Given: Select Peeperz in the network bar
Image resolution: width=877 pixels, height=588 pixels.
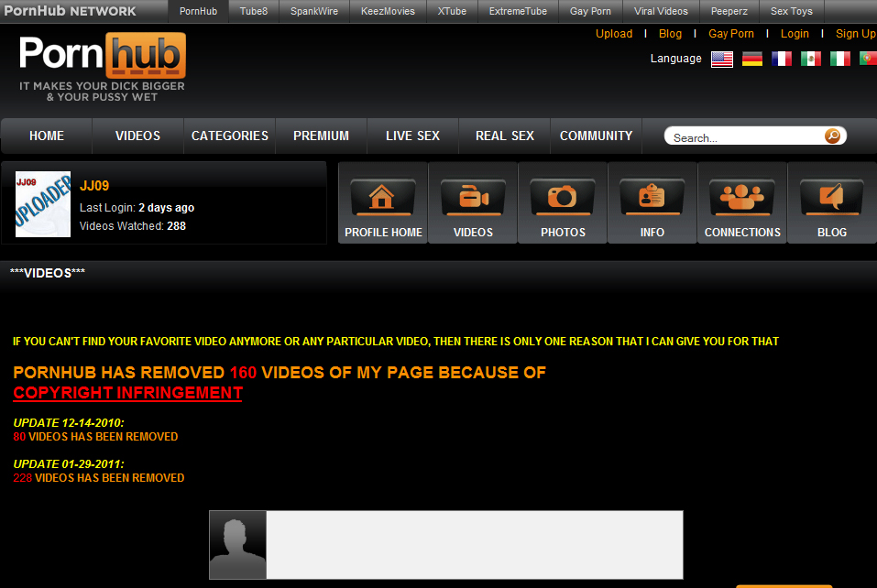Looking at the screenshot, I should tap(729, 11).
